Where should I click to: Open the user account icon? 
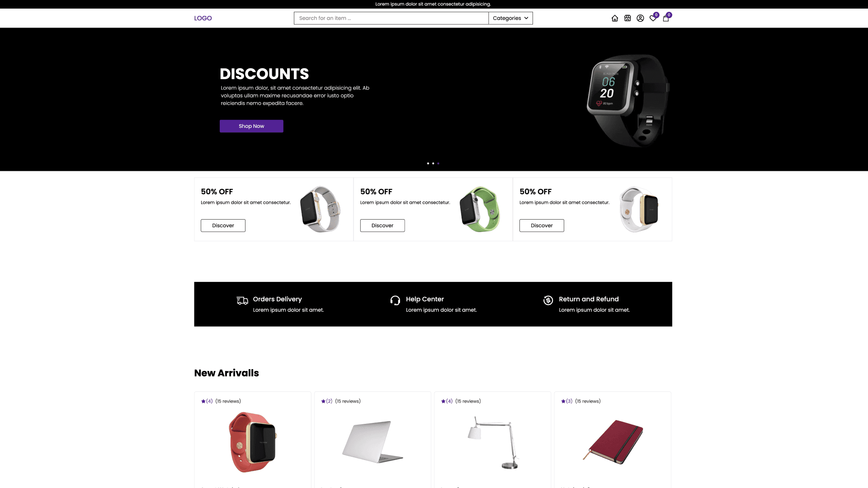pyautogui.click(x=640, y=19)
